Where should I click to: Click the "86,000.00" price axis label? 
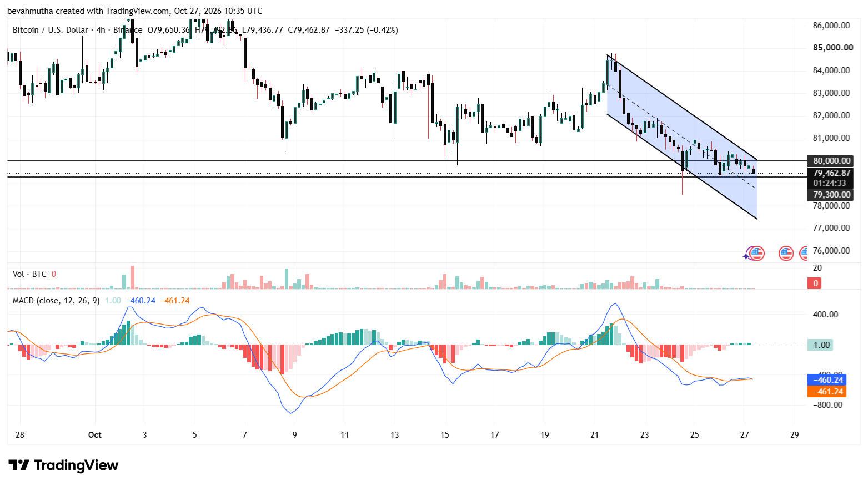click(x=831, y=26)
